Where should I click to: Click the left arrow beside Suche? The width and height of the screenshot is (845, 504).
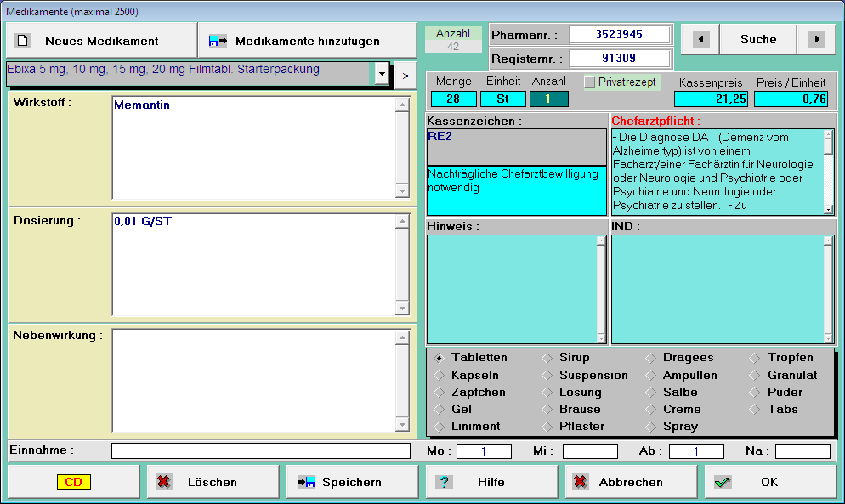tap(700, 39)
